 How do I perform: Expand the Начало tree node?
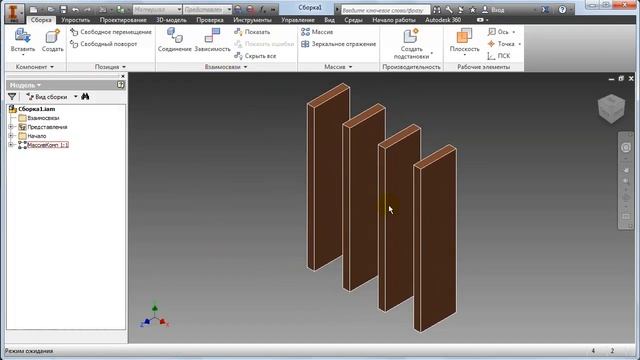(x=11, y=136)
